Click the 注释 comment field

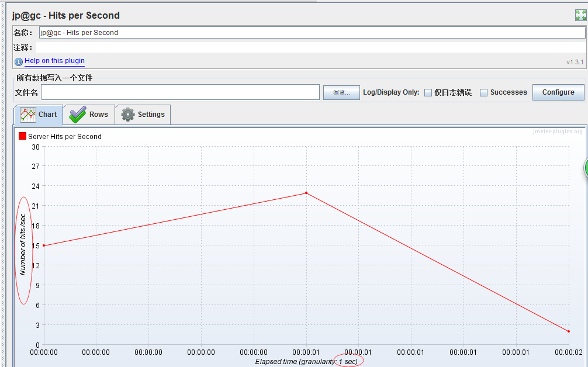[310, 47]
